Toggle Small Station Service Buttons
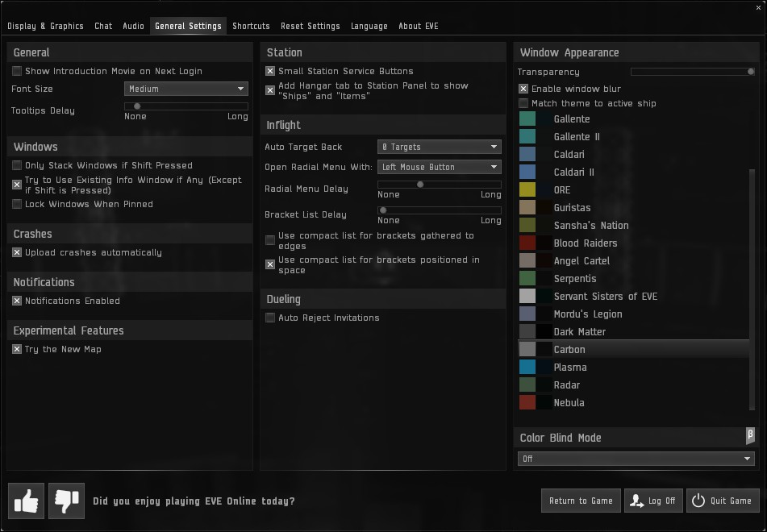The width and height of the screenshot is (767, 532). click(270, 71)
